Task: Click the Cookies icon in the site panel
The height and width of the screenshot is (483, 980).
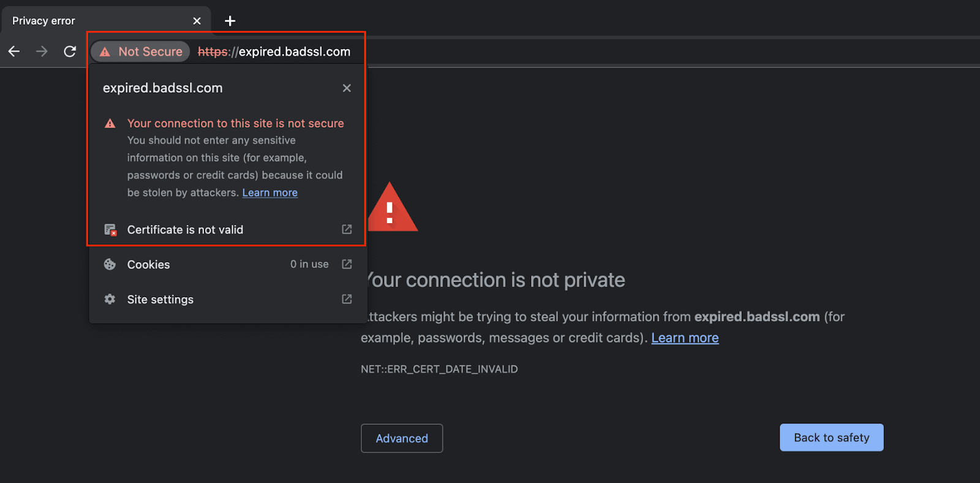Action: [110, 264]
